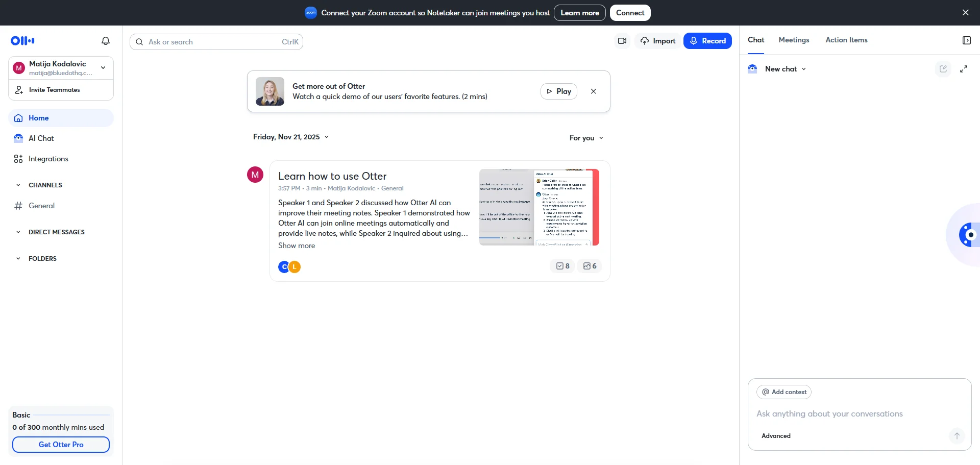This screenshot has height=465, width=980.
Task: Click the Integrations grid icon
Action: [x=18, y=159]
